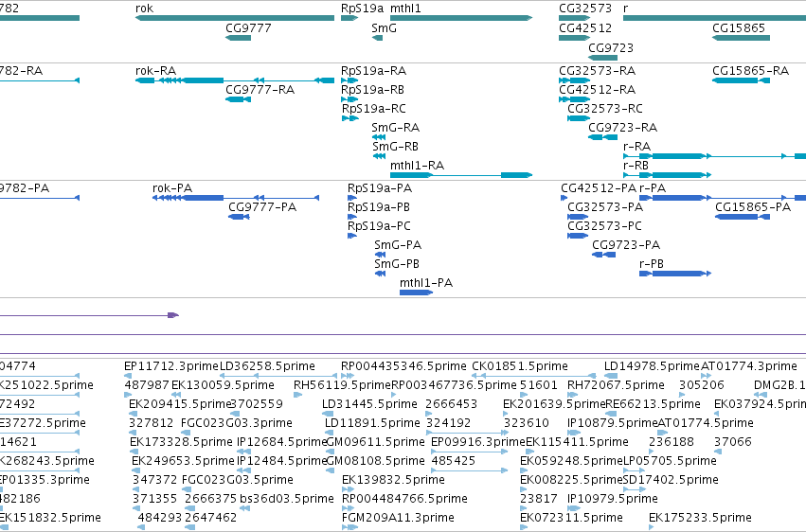Click the CG32573-RA transcript label
Viewport: 806px width, 532px height.
598,70
